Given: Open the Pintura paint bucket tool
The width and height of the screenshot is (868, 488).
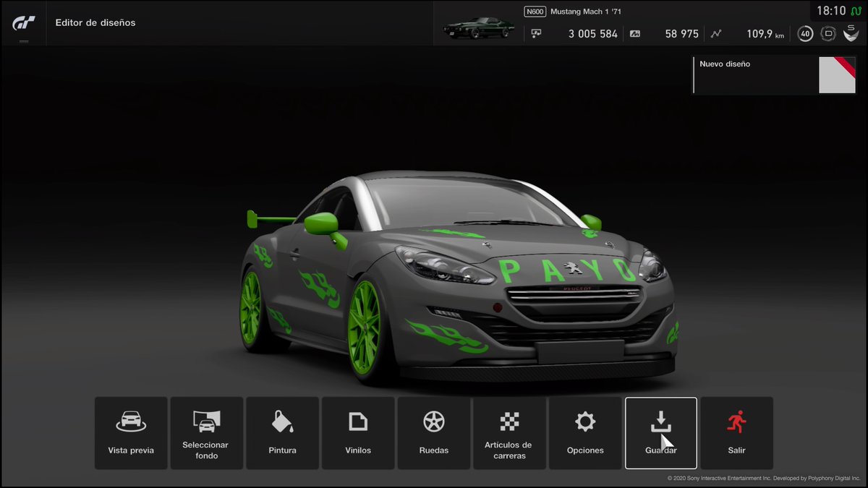Looking at the screenshot, I should pyautogui.click(x=282, y=432).
